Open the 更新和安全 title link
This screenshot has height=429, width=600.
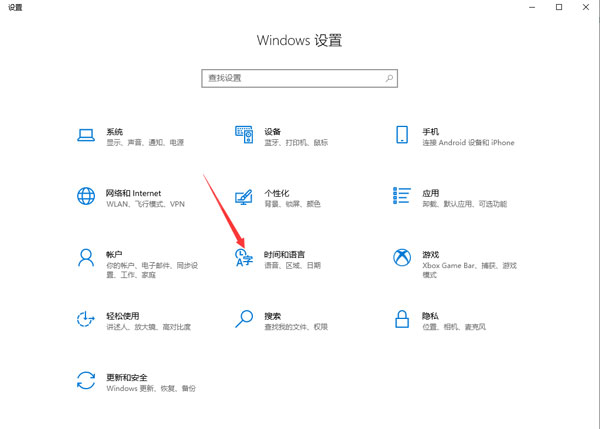point(128,376)
